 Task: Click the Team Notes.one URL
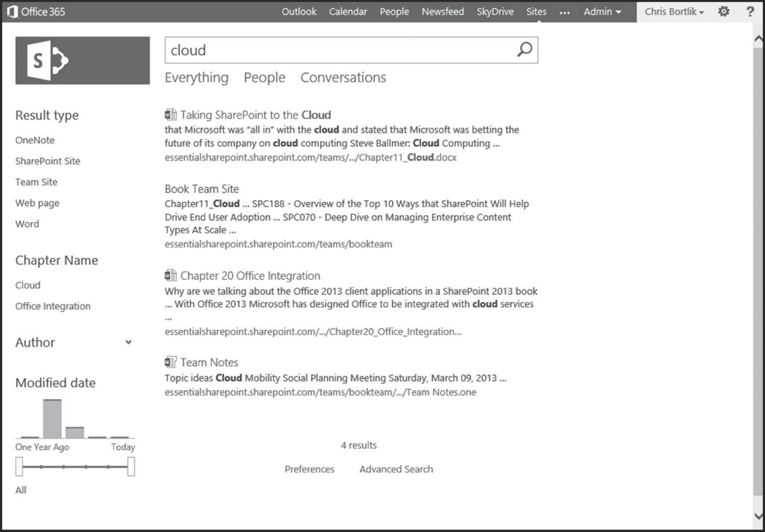320,392
